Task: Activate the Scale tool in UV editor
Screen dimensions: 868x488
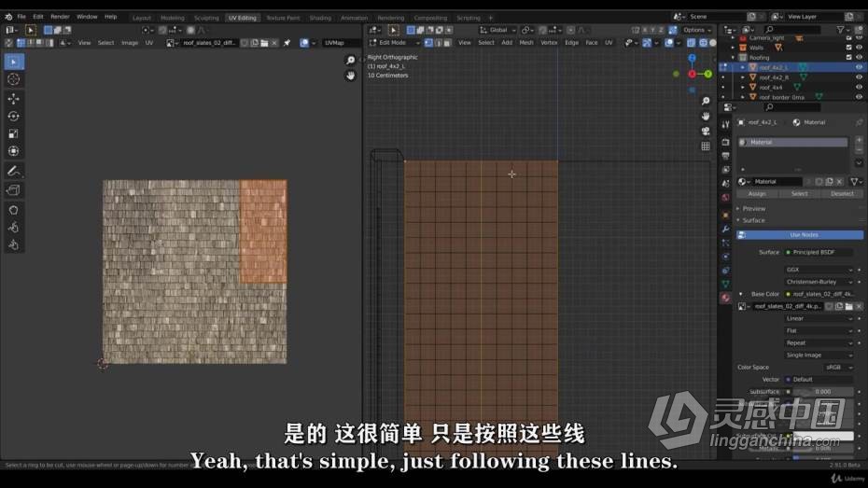Action: [14, 133]
